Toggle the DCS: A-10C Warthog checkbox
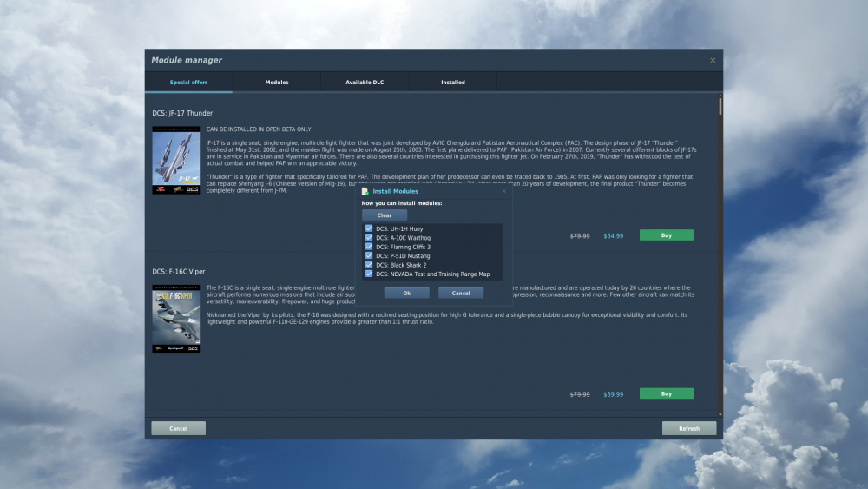The image size is (868, 489). (x=369, y=238)
